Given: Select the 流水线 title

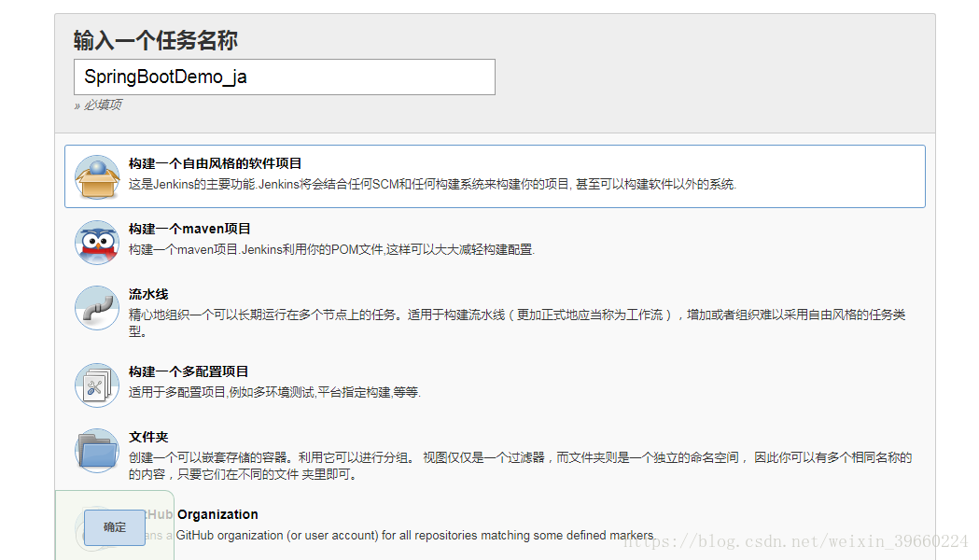Looking at the screenshot, I should [x=148, y=295].
